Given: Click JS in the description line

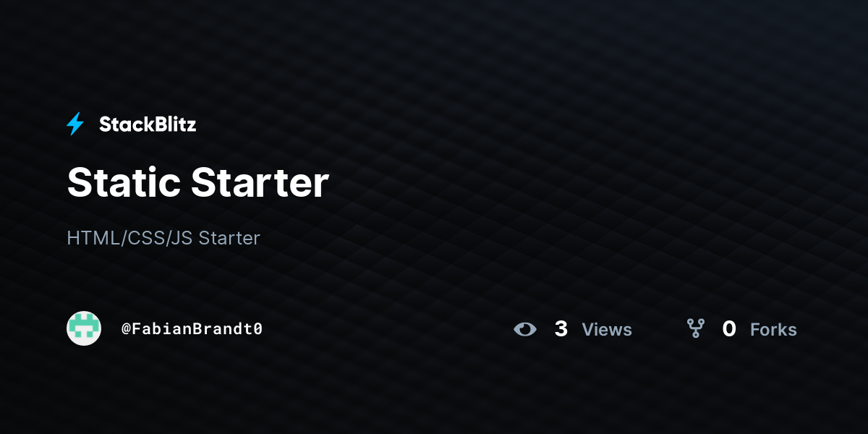Looking at the screenshot, I should [182, 238].
